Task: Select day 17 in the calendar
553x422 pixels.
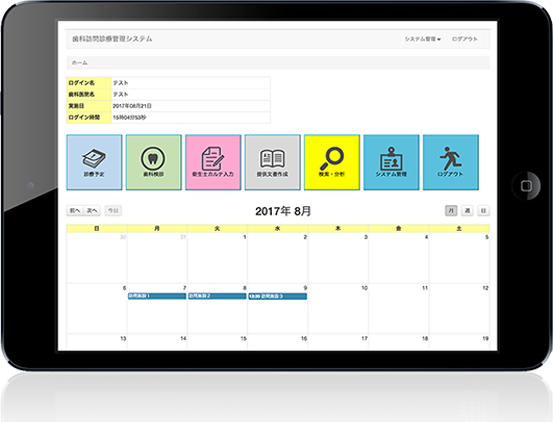Action: (338, 342)
